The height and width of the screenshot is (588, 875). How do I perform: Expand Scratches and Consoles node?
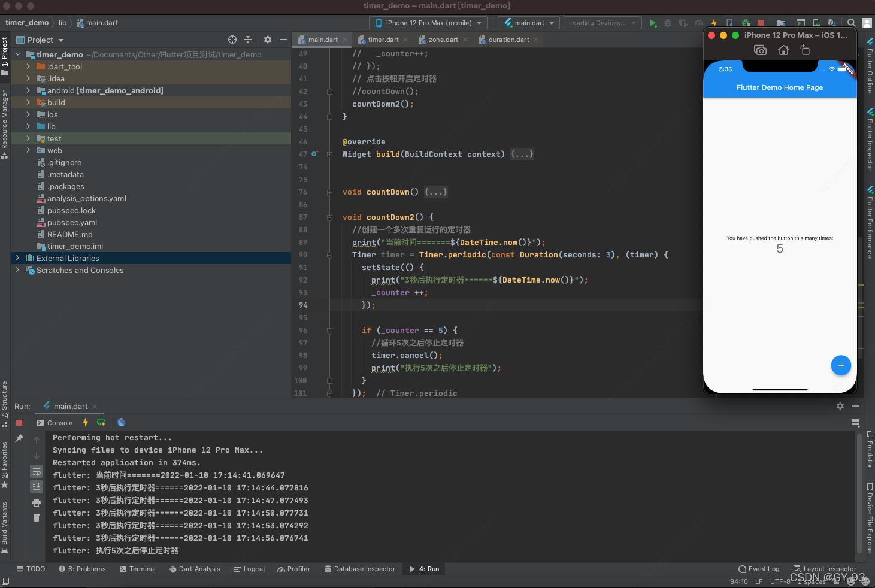(17, 270)
